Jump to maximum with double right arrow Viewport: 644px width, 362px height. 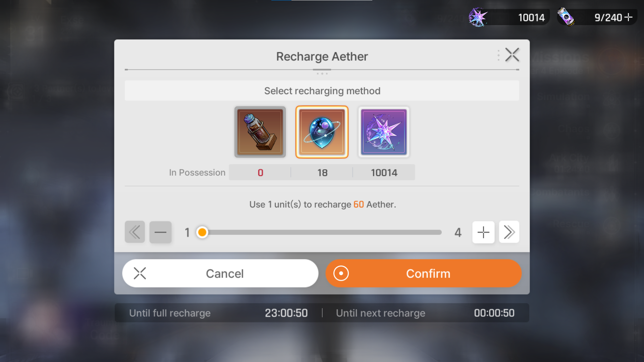click(509, 232)
